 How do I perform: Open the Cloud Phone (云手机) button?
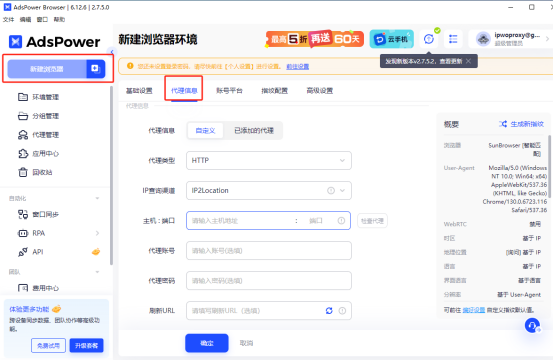tap(391, 39)
